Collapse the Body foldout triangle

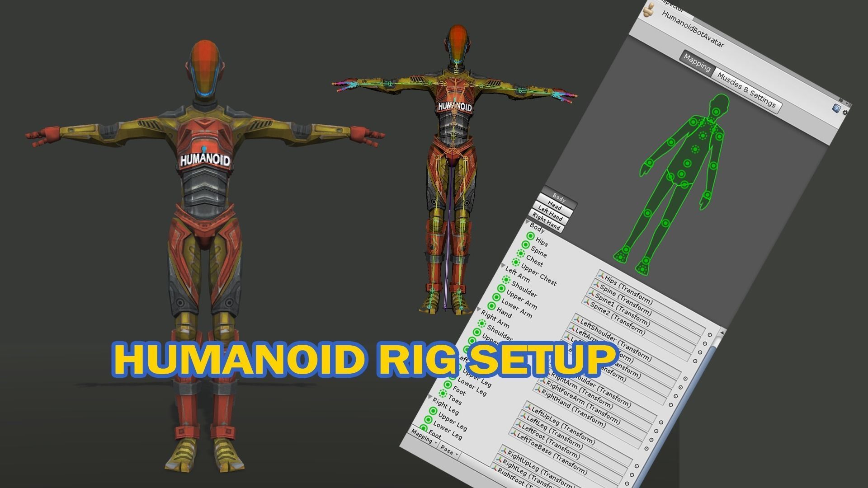528,221
